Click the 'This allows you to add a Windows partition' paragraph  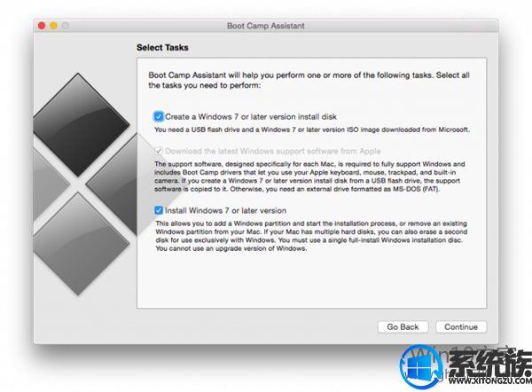311,236
